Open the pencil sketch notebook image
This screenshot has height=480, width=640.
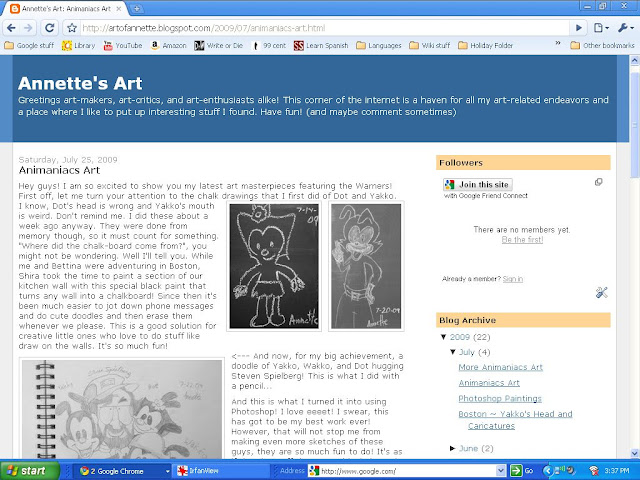(122, 408)
